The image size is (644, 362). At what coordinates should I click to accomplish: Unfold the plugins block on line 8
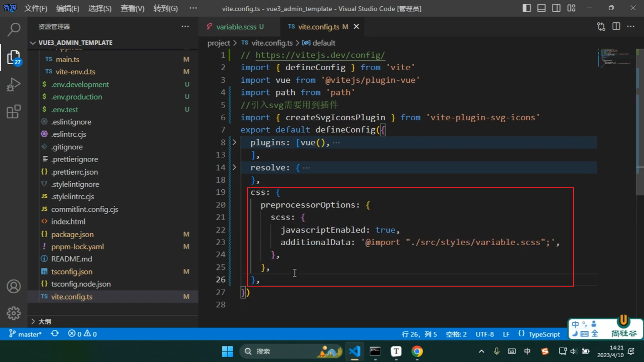click(x=234, y=142)
